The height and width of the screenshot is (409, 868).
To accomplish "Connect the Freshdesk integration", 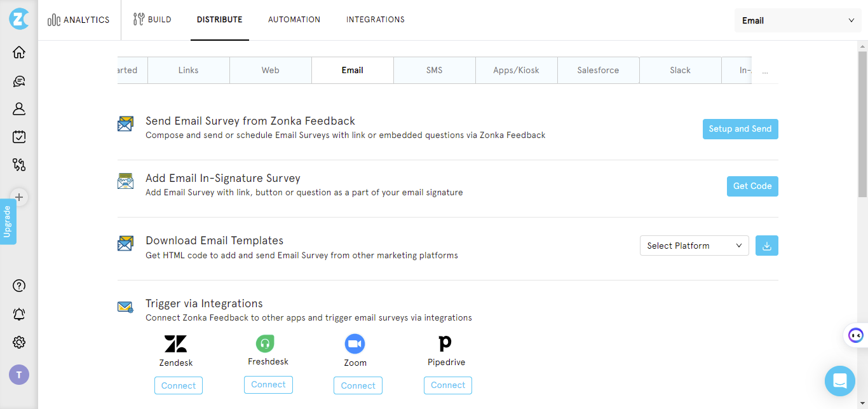I will (x=268, y=384).
